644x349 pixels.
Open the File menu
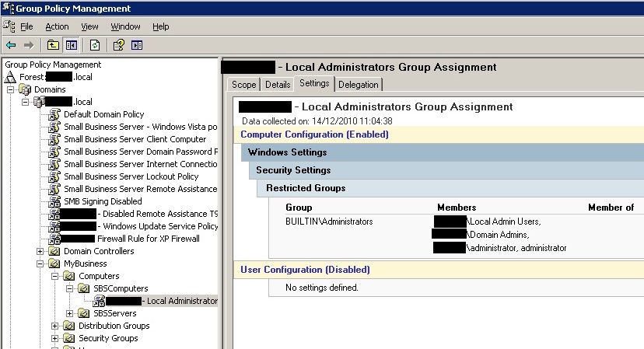tap(26, 26)
